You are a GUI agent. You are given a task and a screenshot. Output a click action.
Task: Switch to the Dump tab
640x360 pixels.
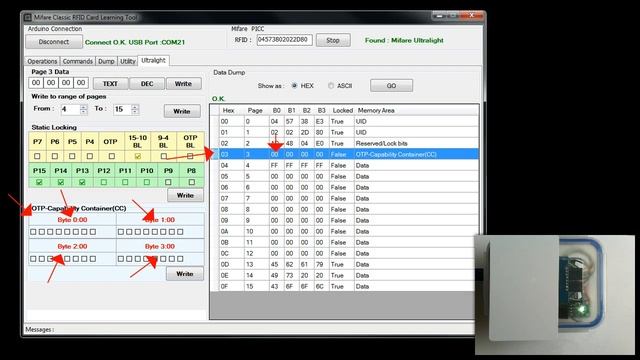click(106, 61)
